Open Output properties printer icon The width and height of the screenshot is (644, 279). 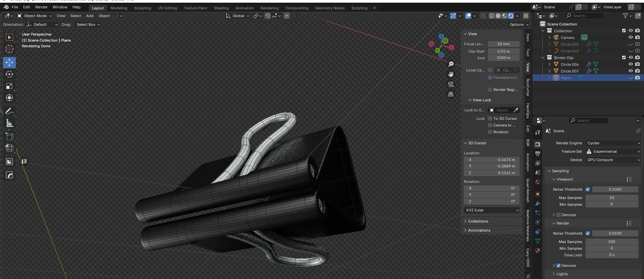(x=538, y=153)
